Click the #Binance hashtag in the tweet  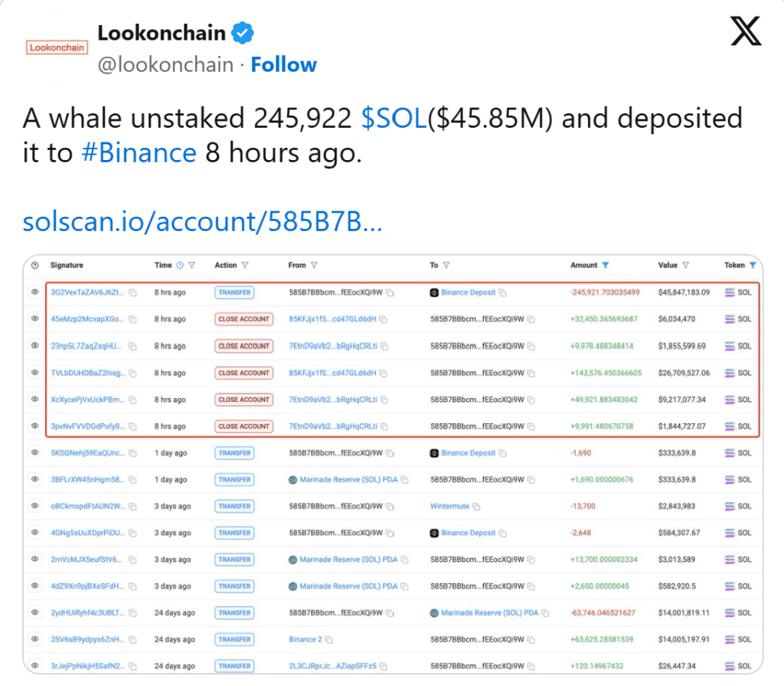[x=139, y=153]
